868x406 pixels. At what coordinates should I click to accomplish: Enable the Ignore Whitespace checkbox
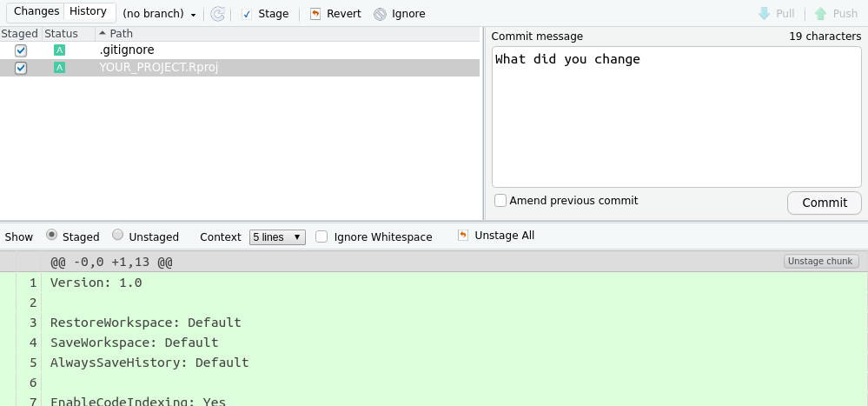[321, 236]
